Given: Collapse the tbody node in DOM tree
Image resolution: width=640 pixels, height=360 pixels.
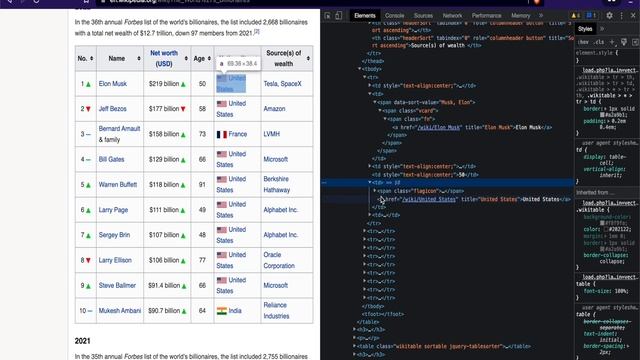Looking at the screenshot, I should [x=360, y=69].
